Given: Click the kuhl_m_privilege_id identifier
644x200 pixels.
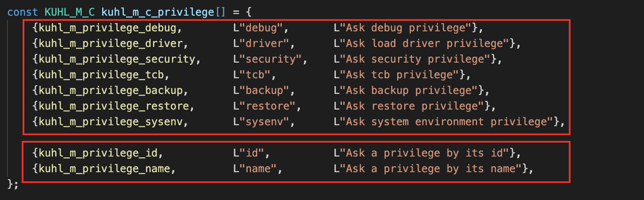Looking at the screenshot, I should [x=98, y=153].
